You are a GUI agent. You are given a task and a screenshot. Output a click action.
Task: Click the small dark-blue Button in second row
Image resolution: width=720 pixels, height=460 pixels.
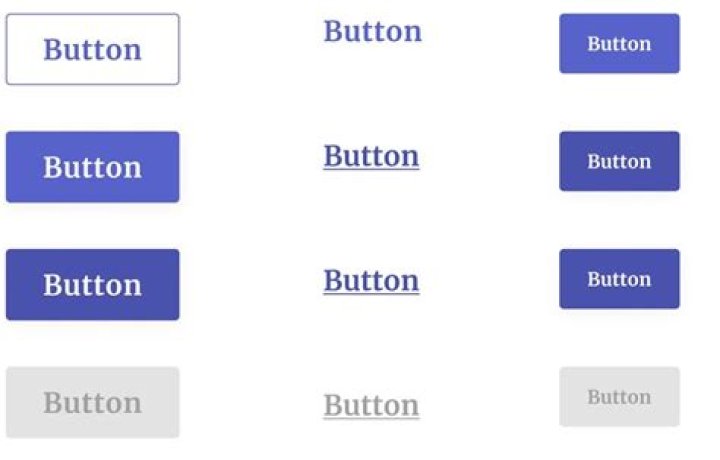coord(619,161)
